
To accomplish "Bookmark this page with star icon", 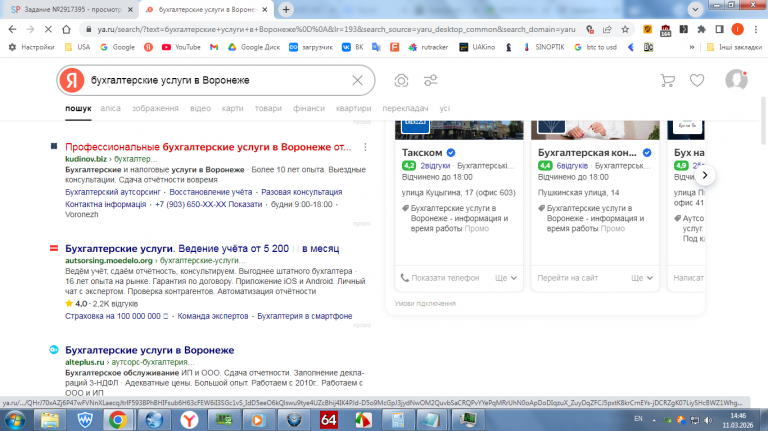I will [x=625, y=29].
